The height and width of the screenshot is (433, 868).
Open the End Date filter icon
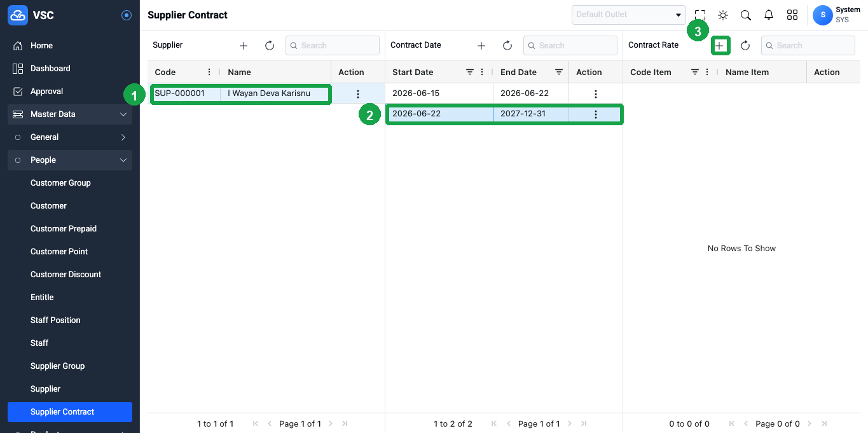coord(559,72)
